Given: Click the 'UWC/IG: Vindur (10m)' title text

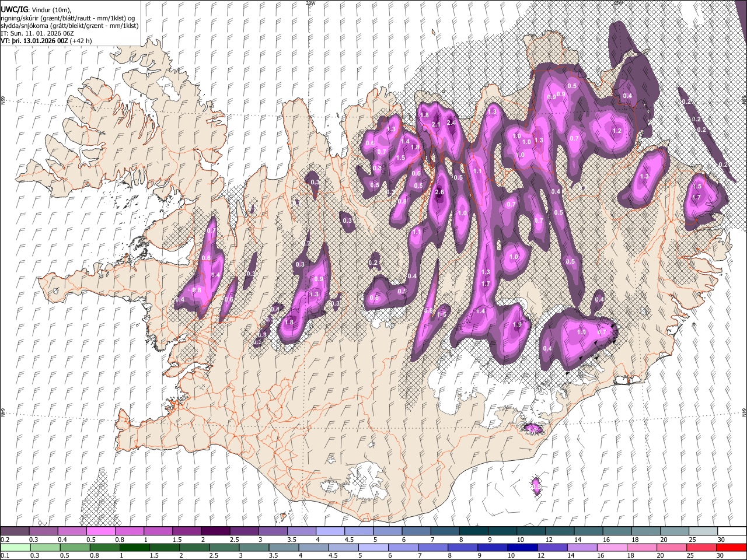Looking at the screenshot, I should (x=36, y=9).
